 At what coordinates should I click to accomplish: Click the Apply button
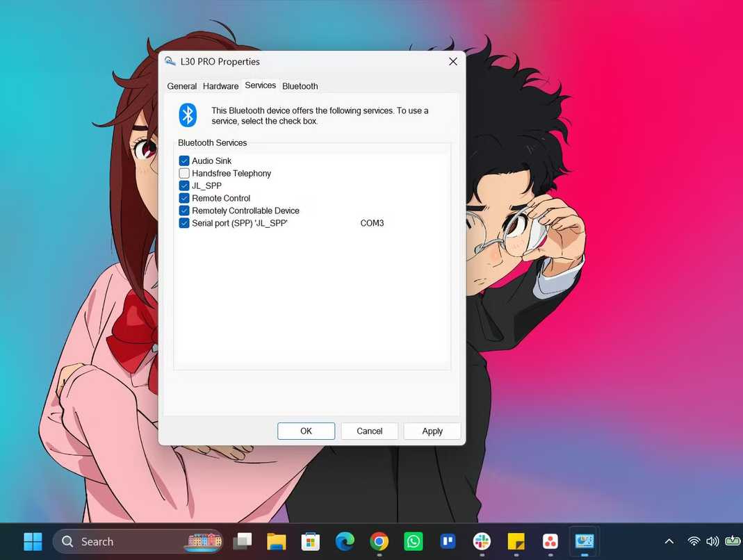(432, 431)
